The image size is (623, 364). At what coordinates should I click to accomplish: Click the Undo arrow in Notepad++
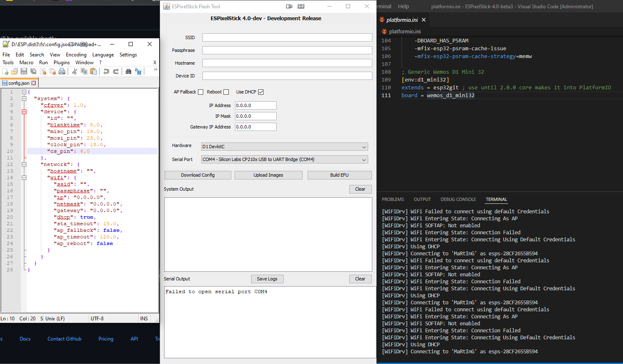coord(106,71)
